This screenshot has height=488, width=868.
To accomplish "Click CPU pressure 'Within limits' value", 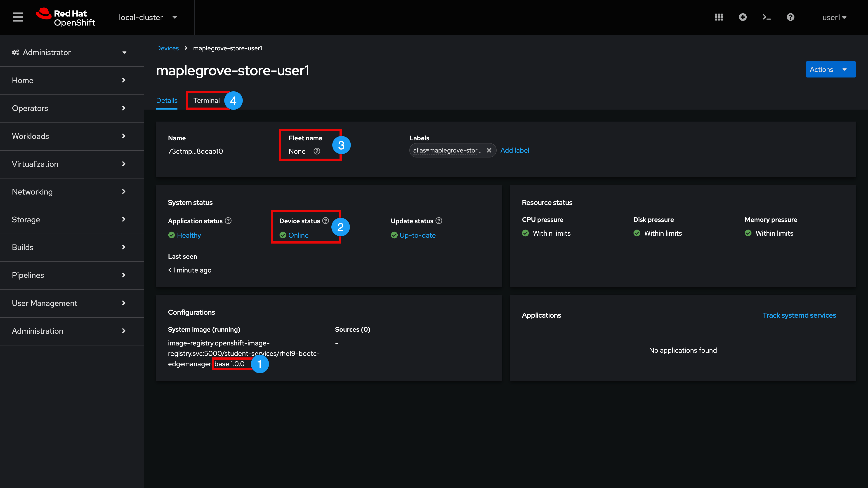I will click(x=552, y=233).
